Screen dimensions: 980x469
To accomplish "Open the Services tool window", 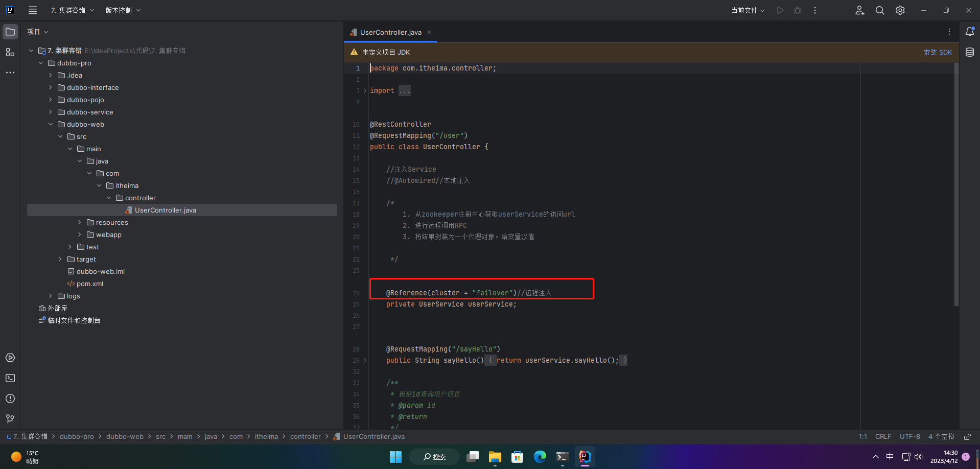I will [10, 358].
